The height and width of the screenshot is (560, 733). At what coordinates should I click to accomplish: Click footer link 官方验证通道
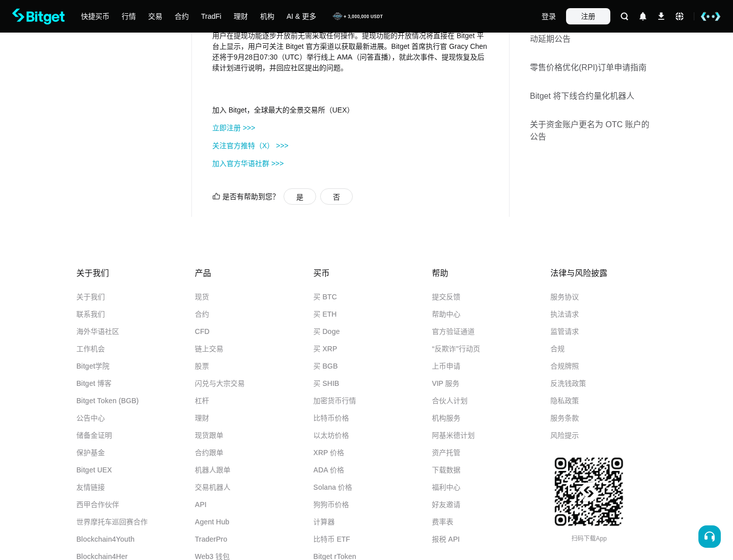coord(454,331)
